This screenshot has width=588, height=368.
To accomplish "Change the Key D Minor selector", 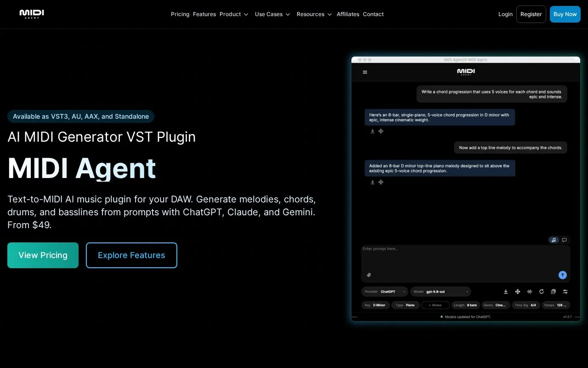I will coord(375,305).
